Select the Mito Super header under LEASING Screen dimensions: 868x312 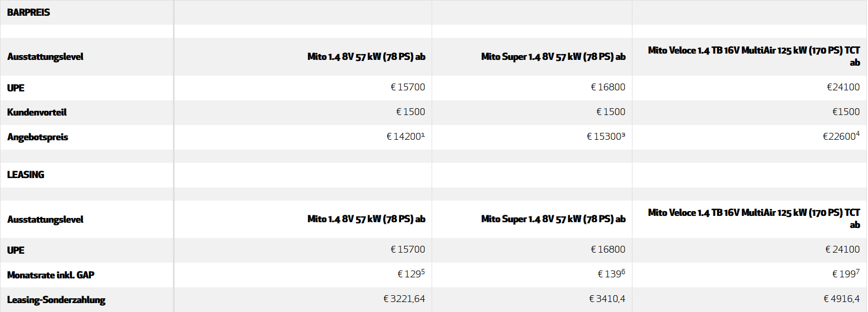click(553, 219)
